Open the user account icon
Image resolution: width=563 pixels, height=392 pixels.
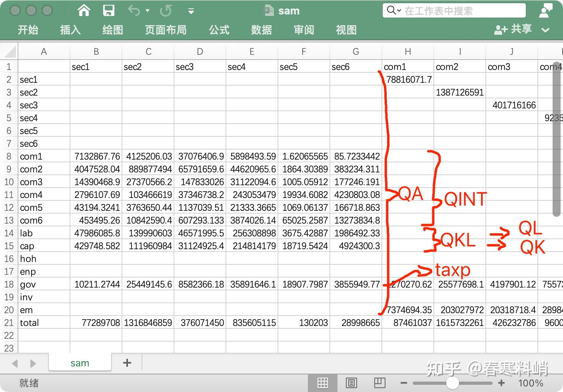[546, 11]
